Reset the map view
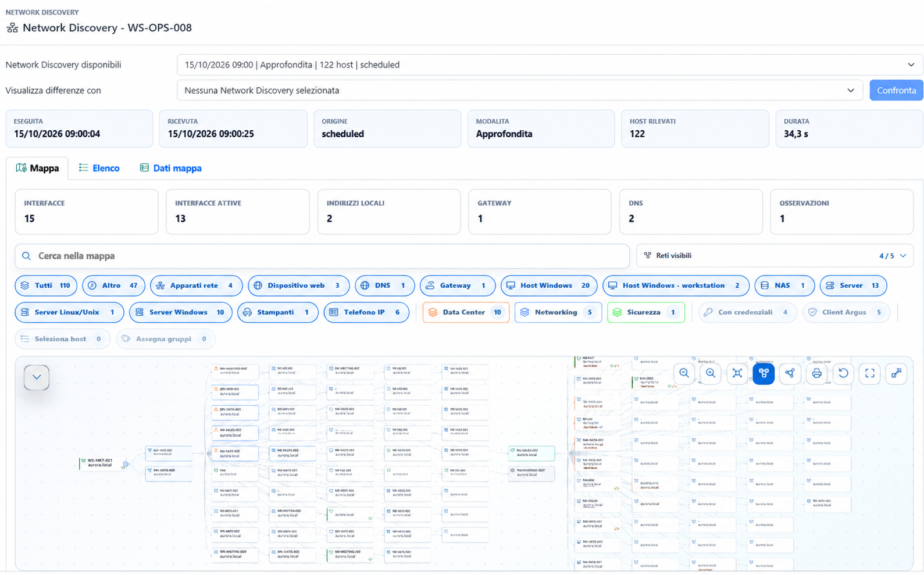This screenshot has width=924, height=575. [x=843, y=373]
